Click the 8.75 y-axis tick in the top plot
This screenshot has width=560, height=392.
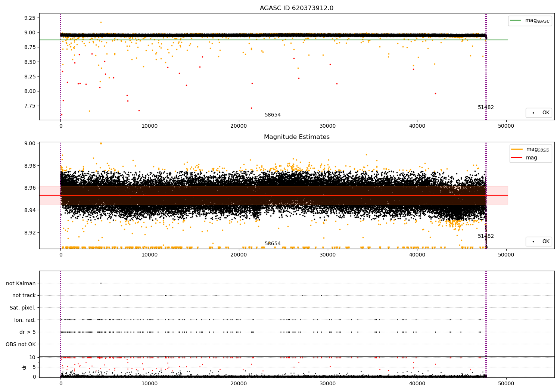click(x=29, y=47)
